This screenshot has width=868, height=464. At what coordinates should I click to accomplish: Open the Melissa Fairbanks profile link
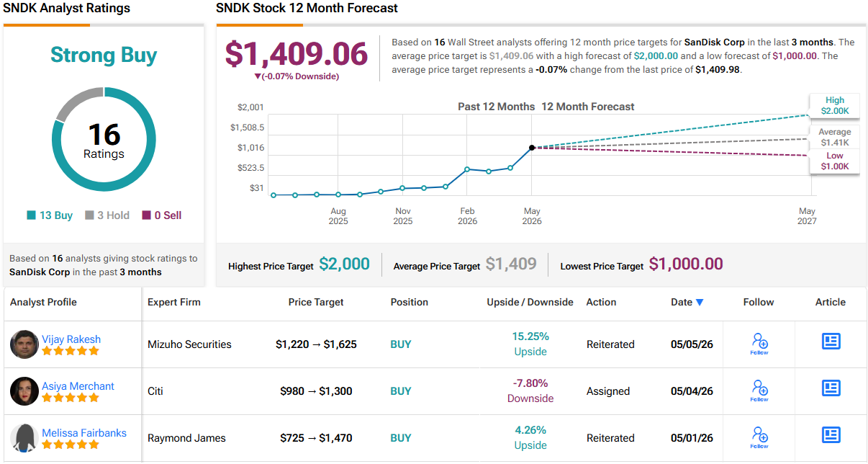(84, 433)
